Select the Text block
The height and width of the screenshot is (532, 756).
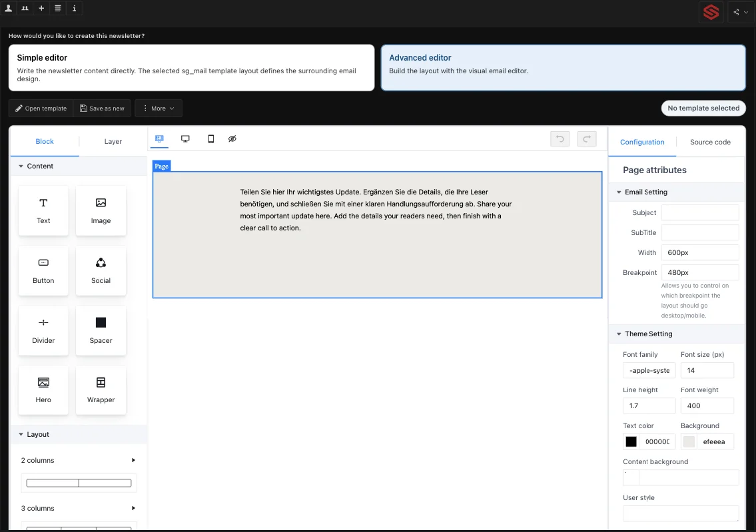pyautogui.click(x=43, y=210)
